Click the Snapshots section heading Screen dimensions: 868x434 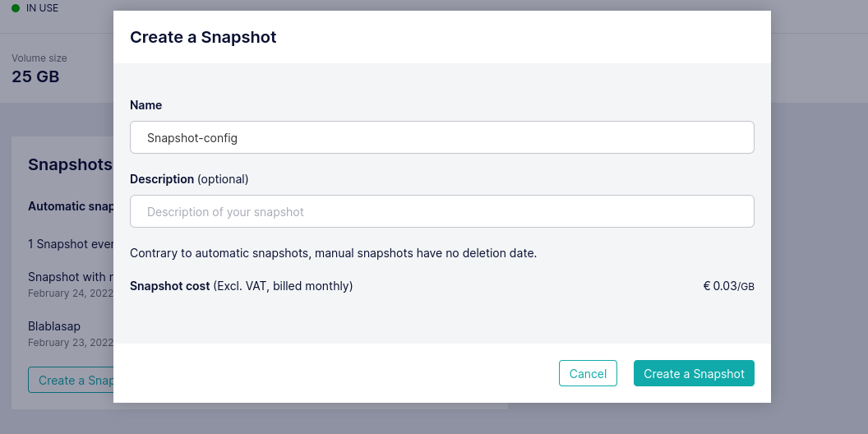click(x=70, y=164)
